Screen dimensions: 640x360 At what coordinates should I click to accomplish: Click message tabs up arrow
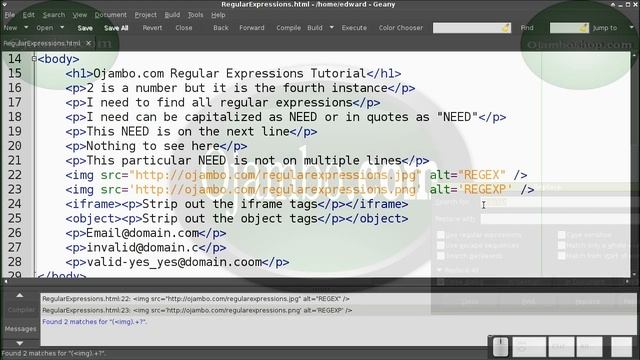[x=20, y=295]
